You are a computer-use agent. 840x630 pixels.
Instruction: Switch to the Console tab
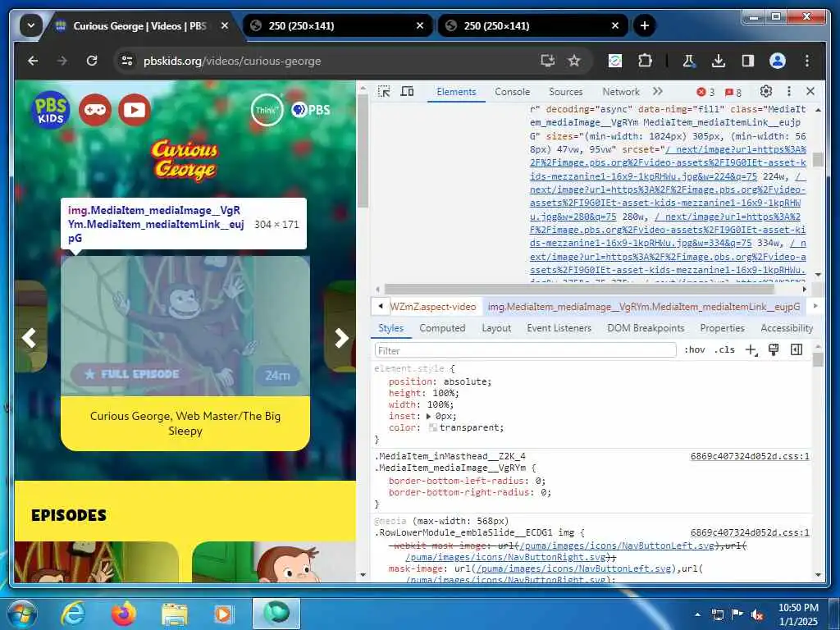point(512,92)
